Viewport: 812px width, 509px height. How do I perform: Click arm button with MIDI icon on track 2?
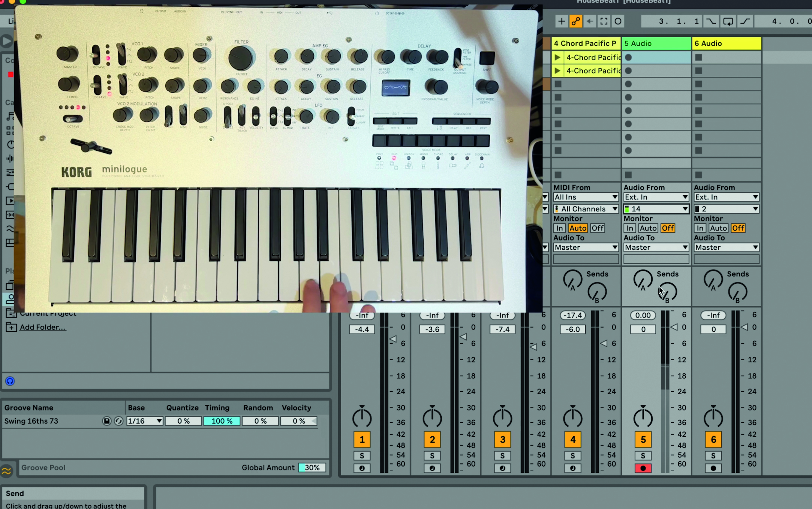(x=432, y=468)
